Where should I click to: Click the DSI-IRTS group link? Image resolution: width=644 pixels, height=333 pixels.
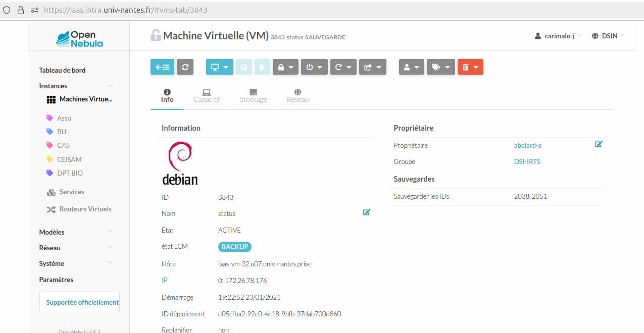pos(527,161)
